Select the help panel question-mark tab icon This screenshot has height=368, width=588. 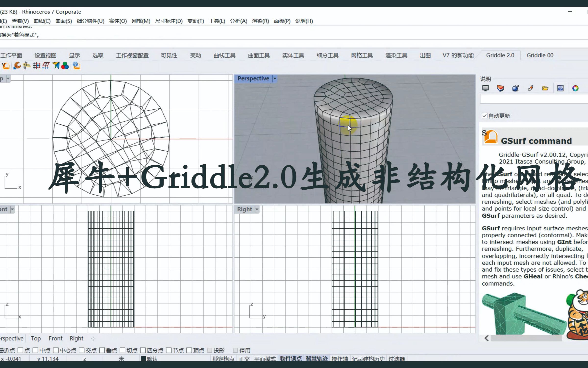pyautogui.click(x=560, y=88)
